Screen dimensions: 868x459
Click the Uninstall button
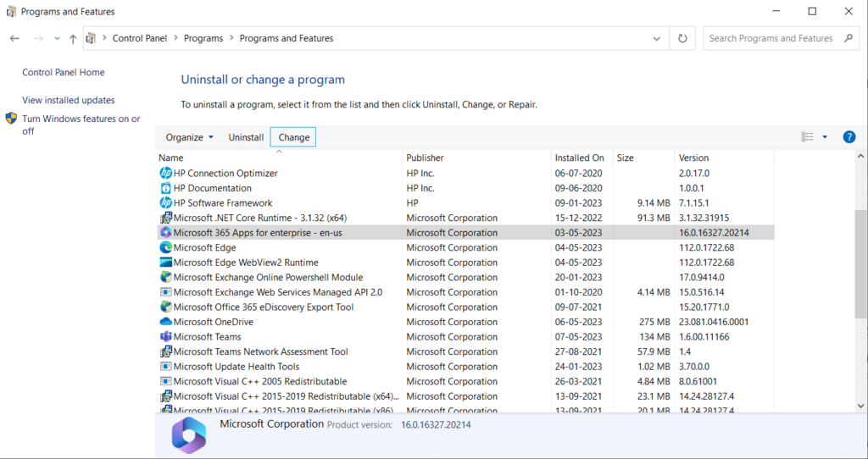(x=246, y=137)
